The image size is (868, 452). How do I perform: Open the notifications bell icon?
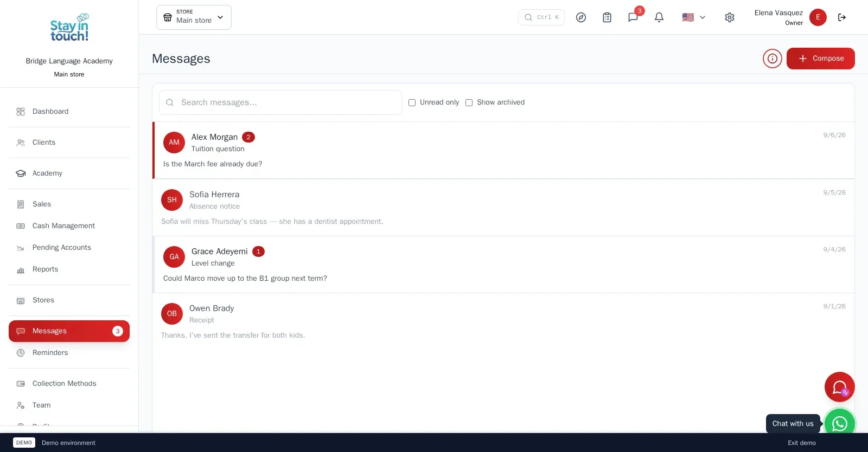pos(659,17)
